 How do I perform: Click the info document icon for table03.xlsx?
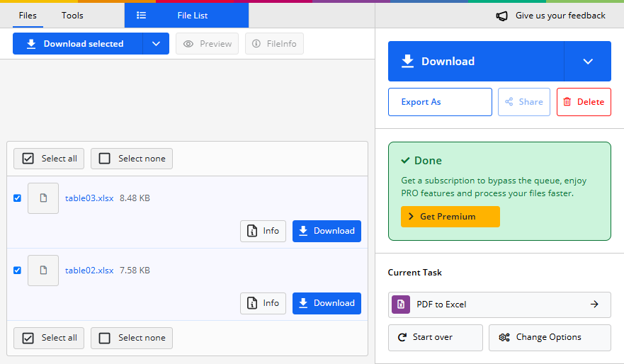click(x=252, y=231)
